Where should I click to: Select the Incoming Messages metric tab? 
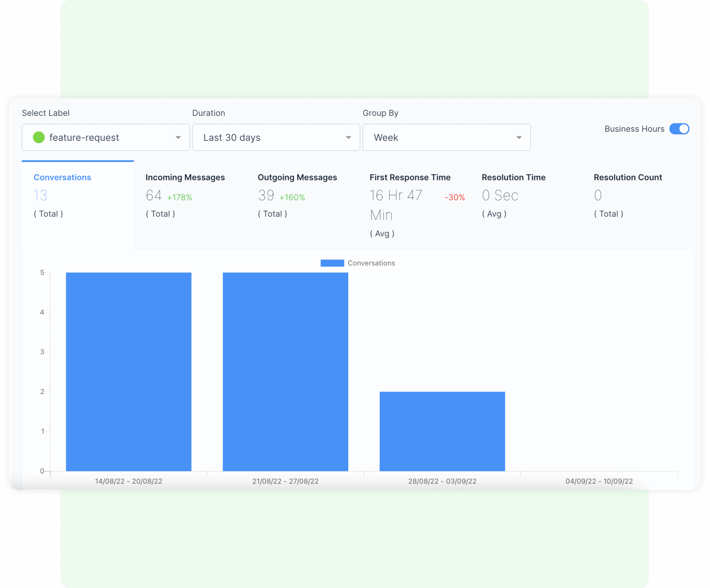[190, 205]
